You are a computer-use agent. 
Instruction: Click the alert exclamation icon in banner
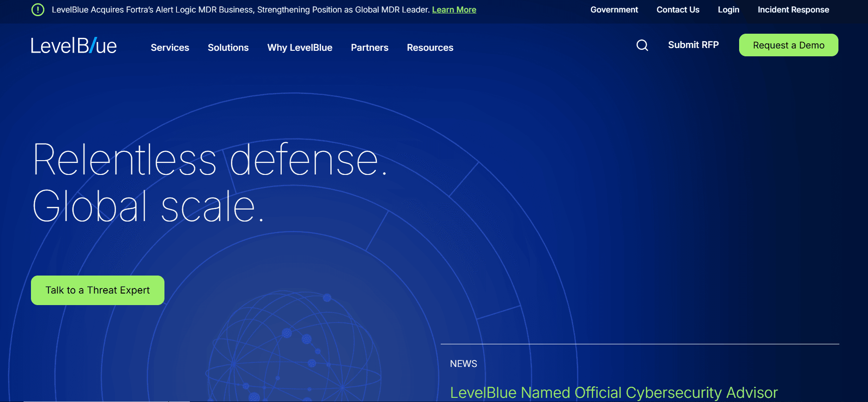tap(38, 10)
